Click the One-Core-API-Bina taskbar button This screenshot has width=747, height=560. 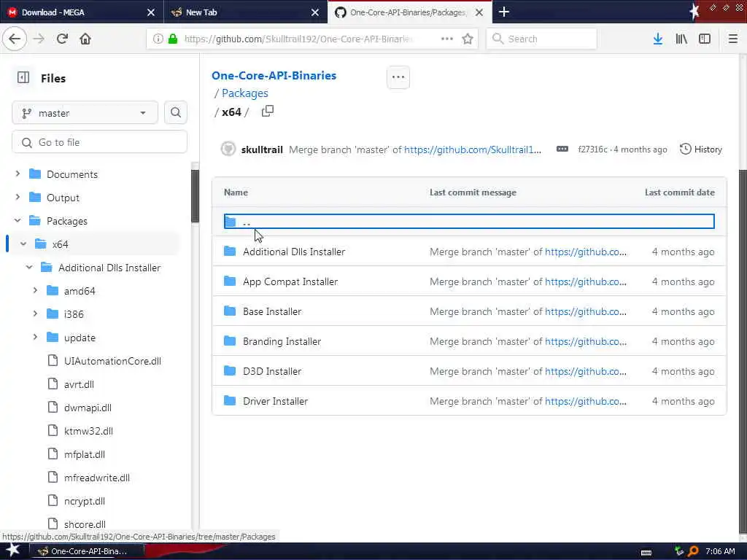(88, 551)
